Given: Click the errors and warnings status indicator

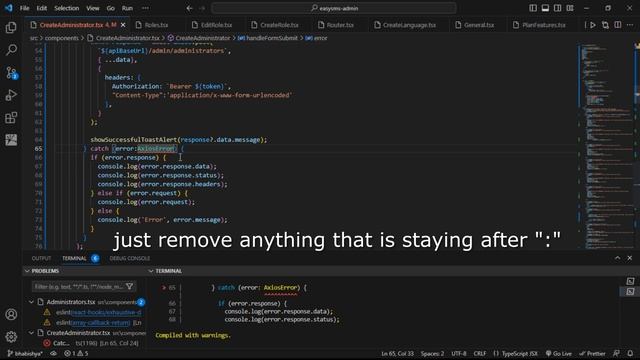Looking at the screenshot, I should [x=76, y=353].
